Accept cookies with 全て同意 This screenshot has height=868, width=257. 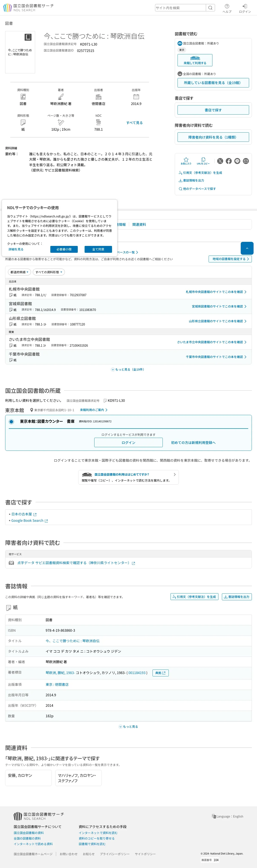coord(98,249)
